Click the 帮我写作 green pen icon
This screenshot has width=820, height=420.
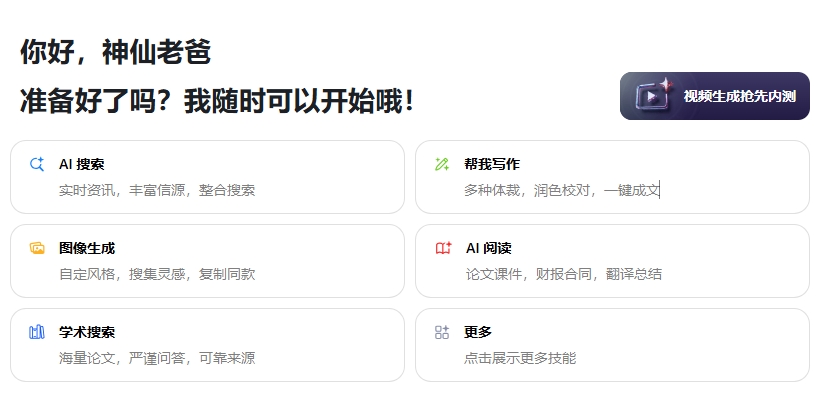click(x=442, y=164)
